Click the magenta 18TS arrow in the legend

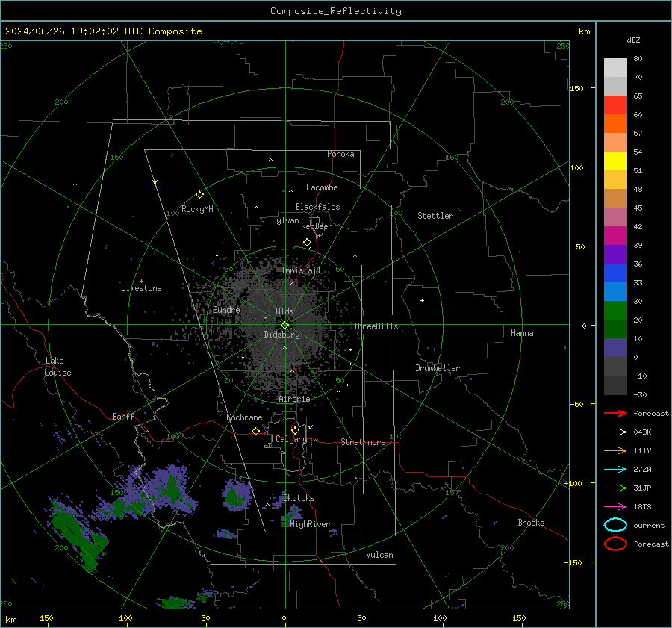pos(615,507)
